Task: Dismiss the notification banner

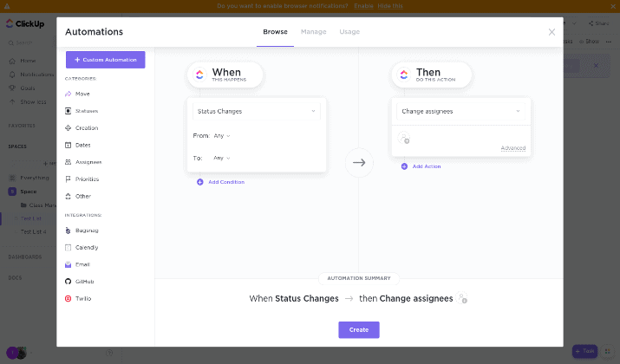Action: [613, 6]
